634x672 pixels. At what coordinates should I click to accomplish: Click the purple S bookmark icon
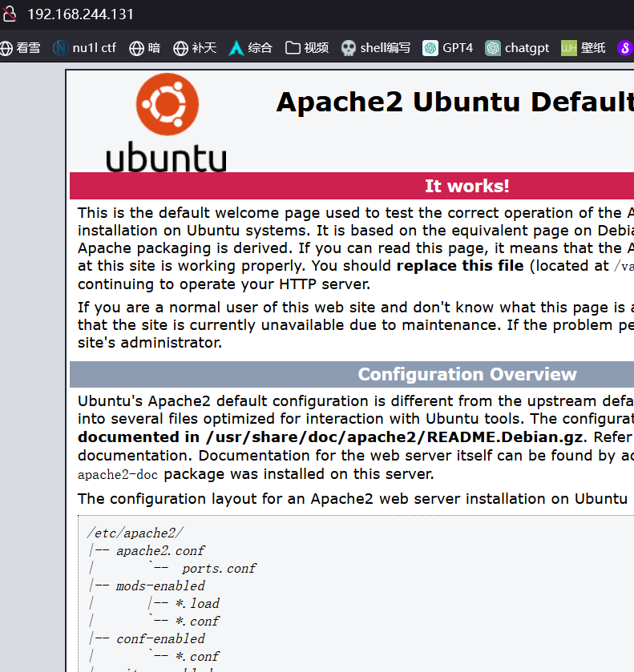(625, 48)
